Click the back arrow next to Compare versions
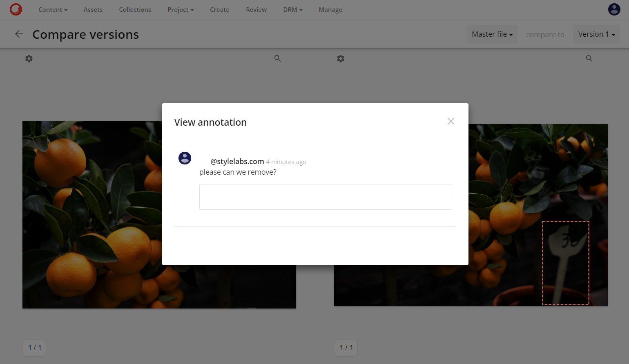The height and width of the screenshot is (364, 629). click(19, 34)
